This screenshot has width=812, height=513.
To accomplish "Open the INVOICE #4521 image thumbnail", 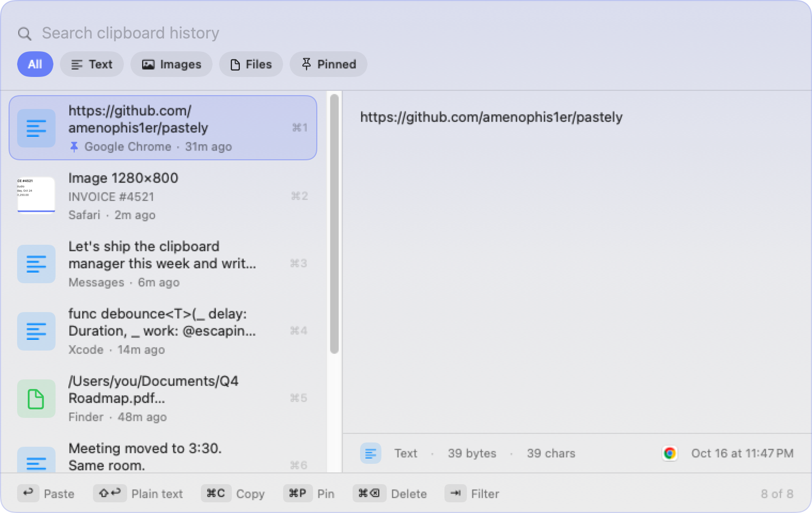I will coord(36,195).
